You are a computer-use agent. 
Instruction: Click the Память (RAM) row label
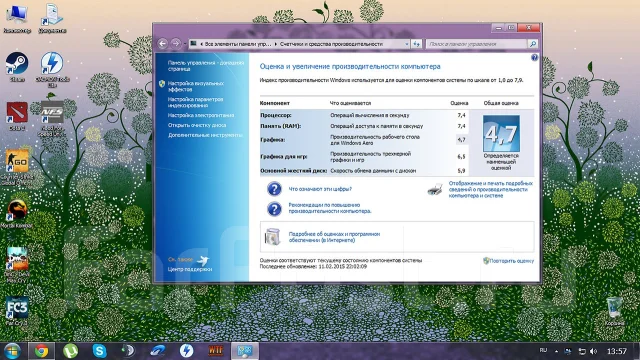(281, 126)
